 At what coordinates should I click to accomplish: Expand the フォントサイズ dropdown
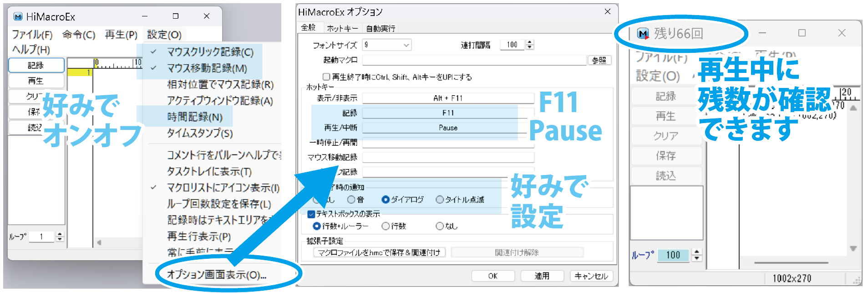[406, 45]
